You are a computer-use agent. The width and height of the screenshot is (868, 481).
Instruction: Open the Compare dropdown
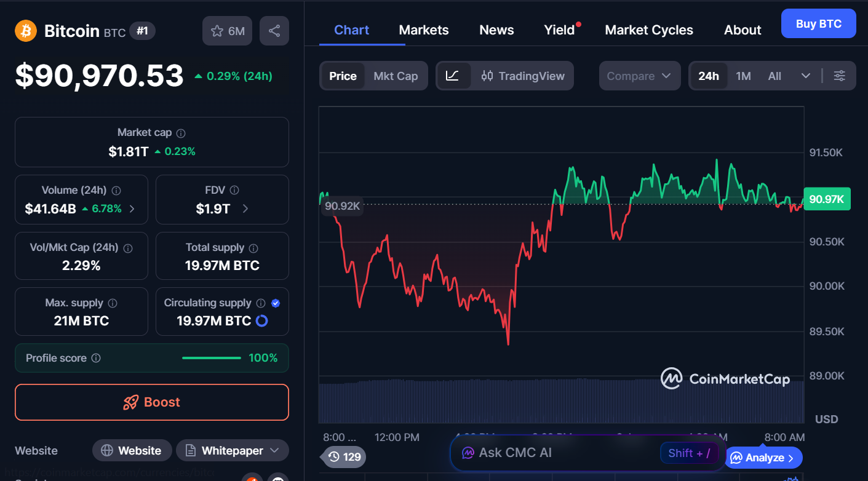640,76
